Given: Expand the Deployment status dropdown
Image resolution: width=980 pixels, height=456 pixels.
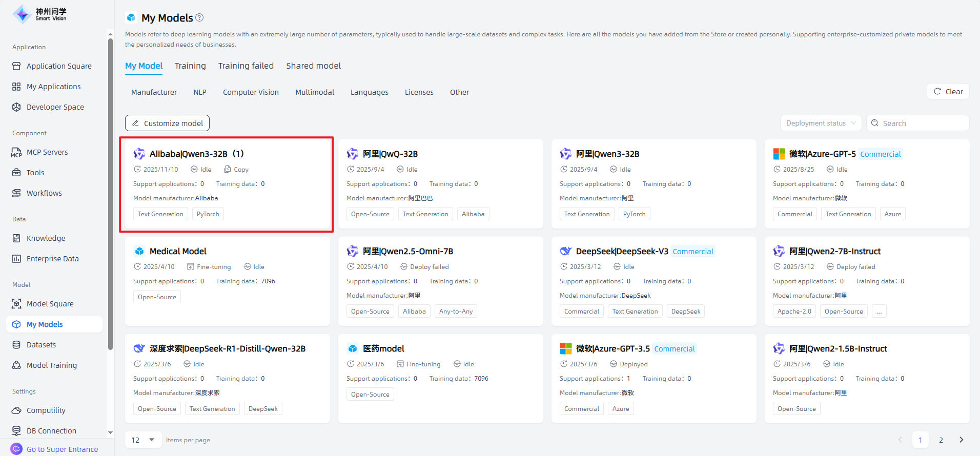Looking at the screenshot, I should click(x=821, y=123).
